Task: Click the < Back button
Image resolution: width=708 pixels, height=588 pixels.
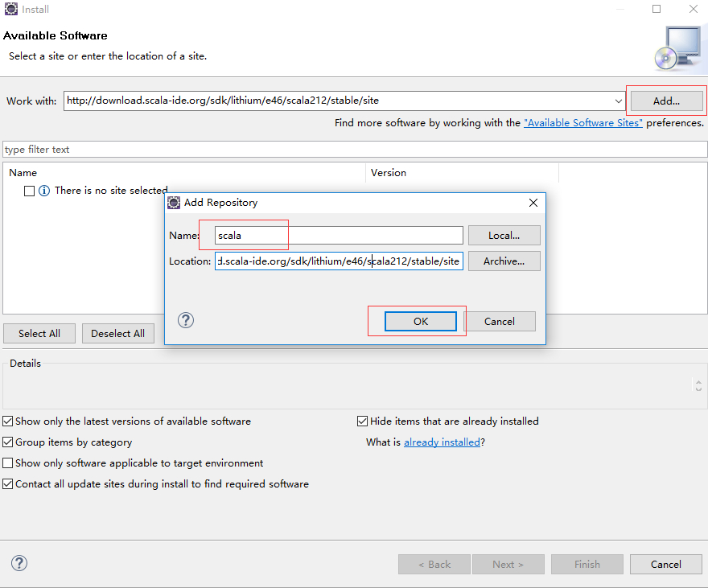Action: click(434, 564)
